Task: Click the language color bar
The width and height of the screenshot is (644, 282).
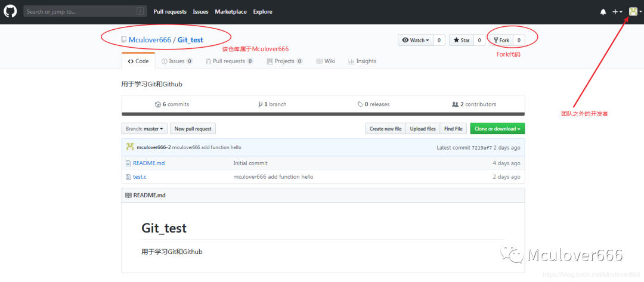Action: pyautogui.click(x=323, y=114)
